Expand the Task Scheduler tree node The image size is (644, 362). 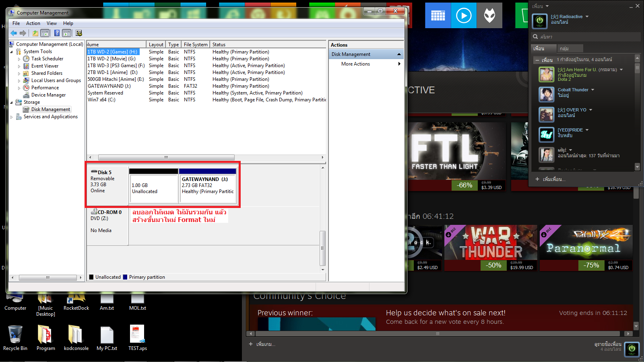[x=19, y=59]
